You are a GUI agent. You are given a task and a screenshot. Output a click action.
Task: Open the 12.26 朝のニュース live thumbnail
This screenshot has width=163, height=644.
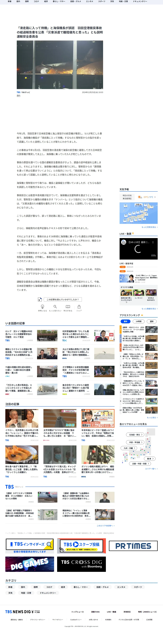click(127, 279)
